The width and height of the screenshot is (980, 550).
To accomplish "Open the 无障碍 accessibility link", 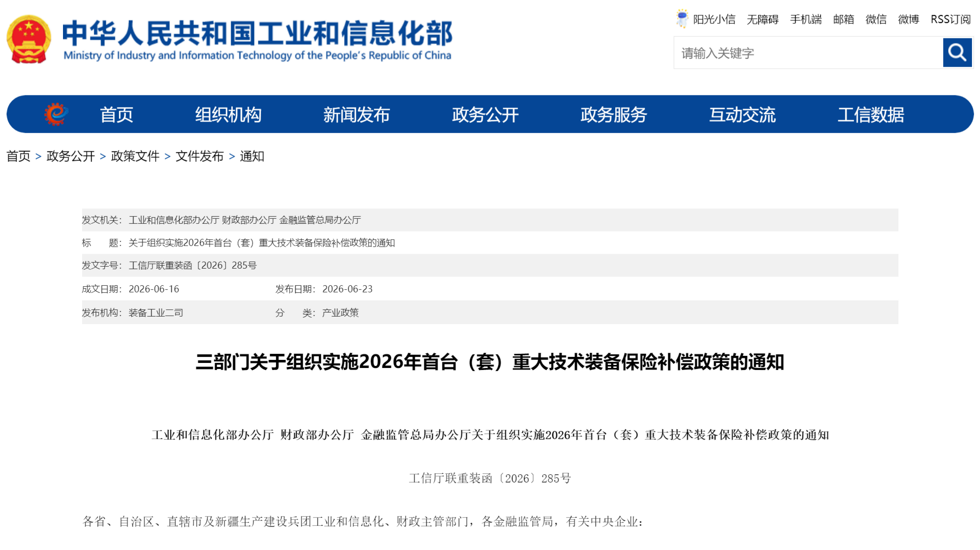I will 762,19.
